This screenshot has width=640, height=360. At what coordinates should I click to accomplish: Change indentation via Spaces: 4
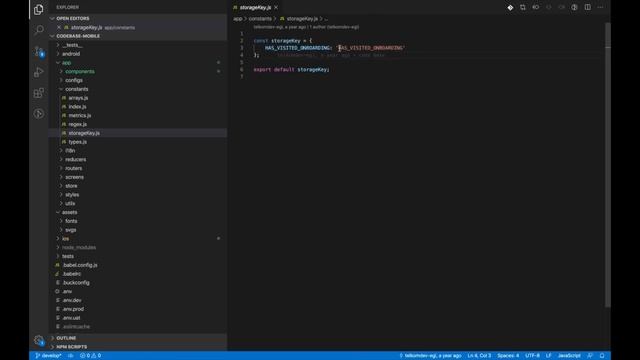pyautogui.click(x=508, y=356)
